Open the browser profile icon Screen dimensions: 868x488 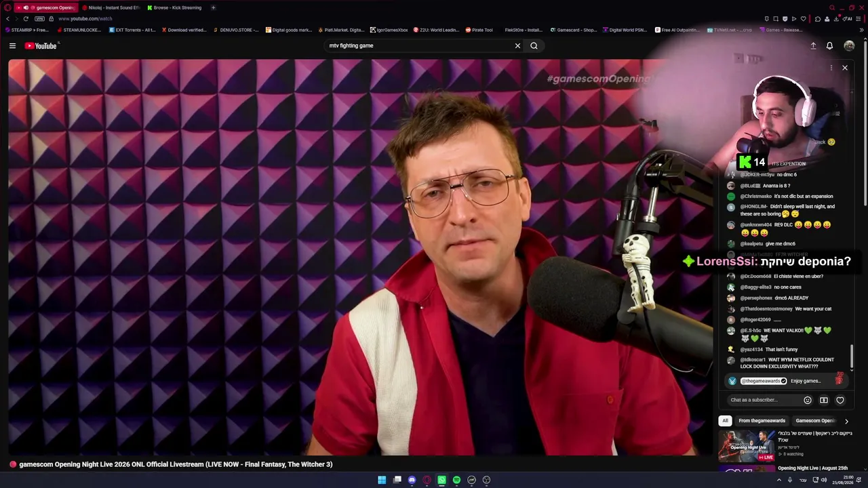click(x=827, y=19)
